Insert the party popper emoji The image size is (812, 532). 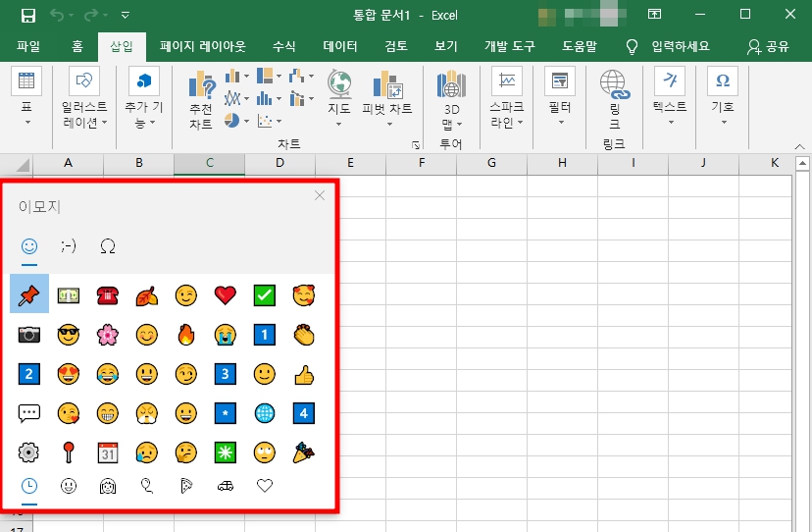(304, 452)
